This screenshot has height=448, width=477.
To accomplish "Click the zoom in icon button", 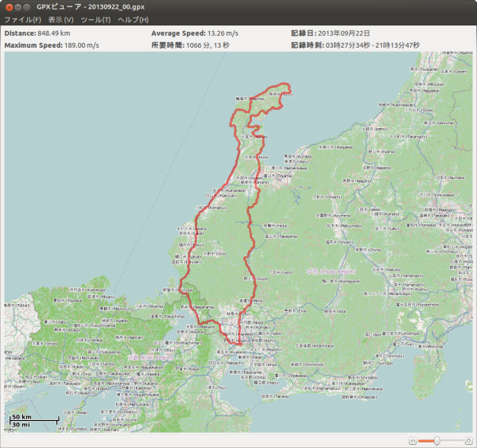I will (x=468, y=440).
